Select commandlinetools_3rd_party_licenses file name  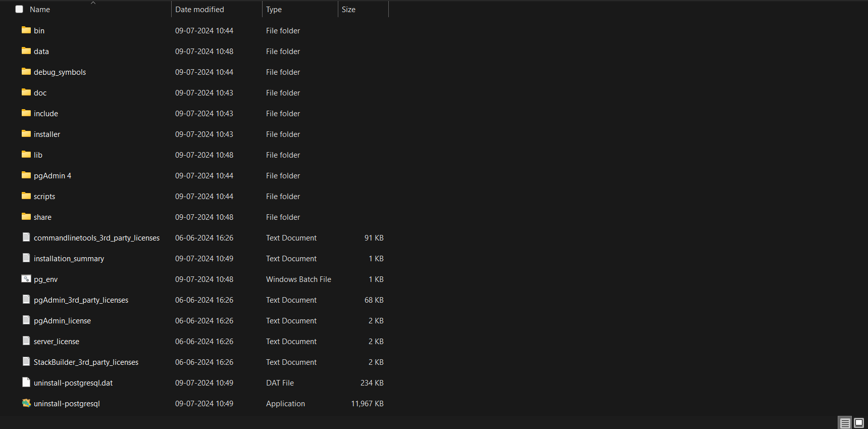click(x=96, y=238)
